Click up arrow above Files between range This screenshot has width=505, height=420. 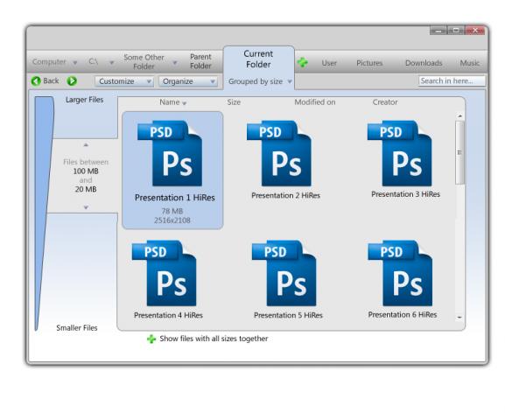[86, 145]
